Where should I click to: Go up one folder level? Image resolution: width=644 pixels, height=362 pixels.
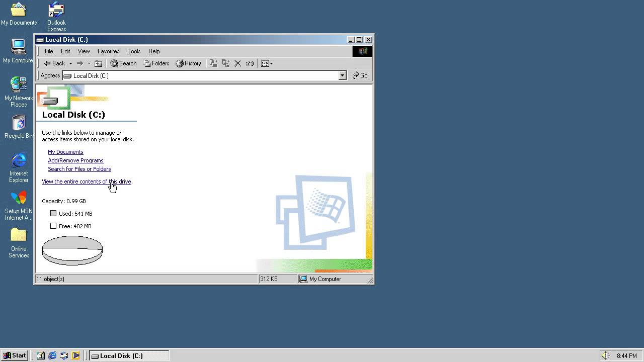(99, 63)
